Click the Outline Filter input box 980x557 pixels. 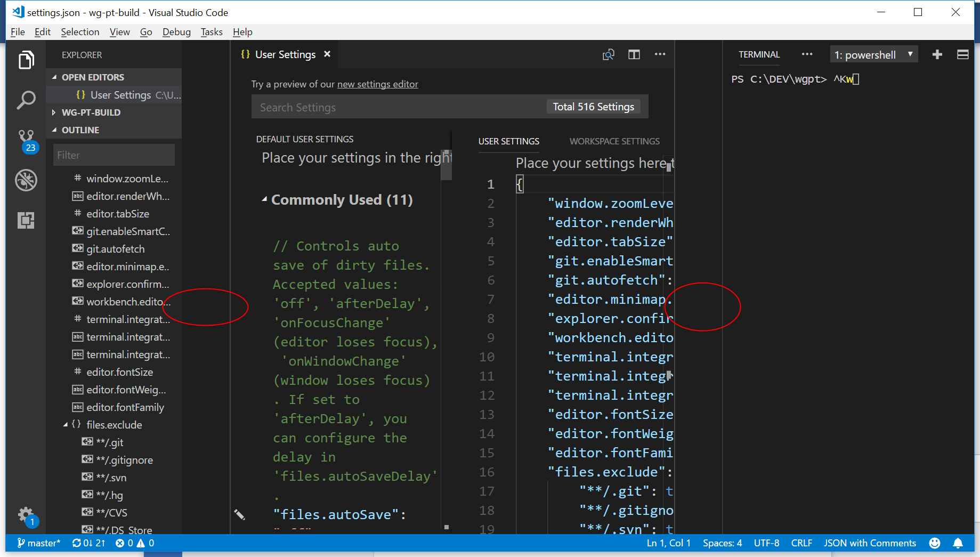point(114,155)
